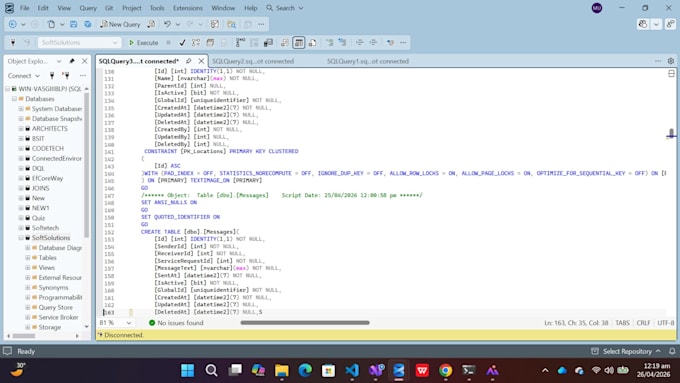
Task: Expand the ARCHITECTS database node
Action: tap(21, 128)
